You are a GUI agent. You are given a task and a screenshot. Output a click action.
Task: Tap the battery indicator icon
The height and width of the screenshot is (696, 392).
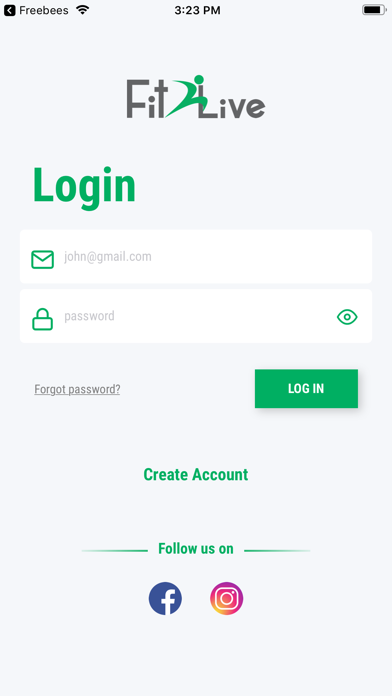374,10
